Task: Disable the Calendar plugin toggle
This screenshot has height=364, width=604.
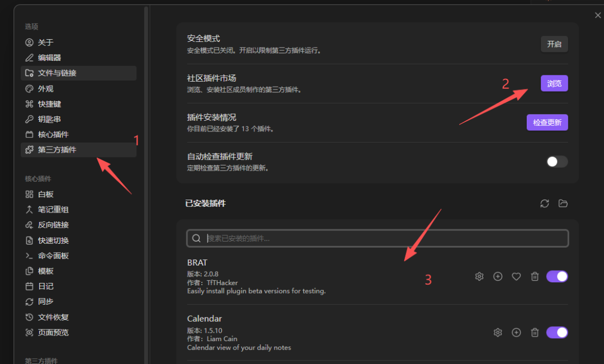Action: click(x=557, y=333)
